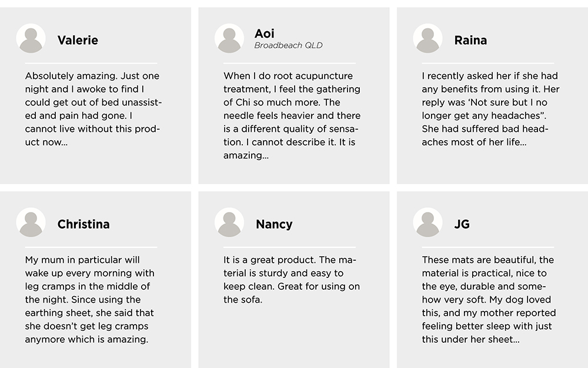
Task: Select the reviewer name JG
Action: [462, 224]
